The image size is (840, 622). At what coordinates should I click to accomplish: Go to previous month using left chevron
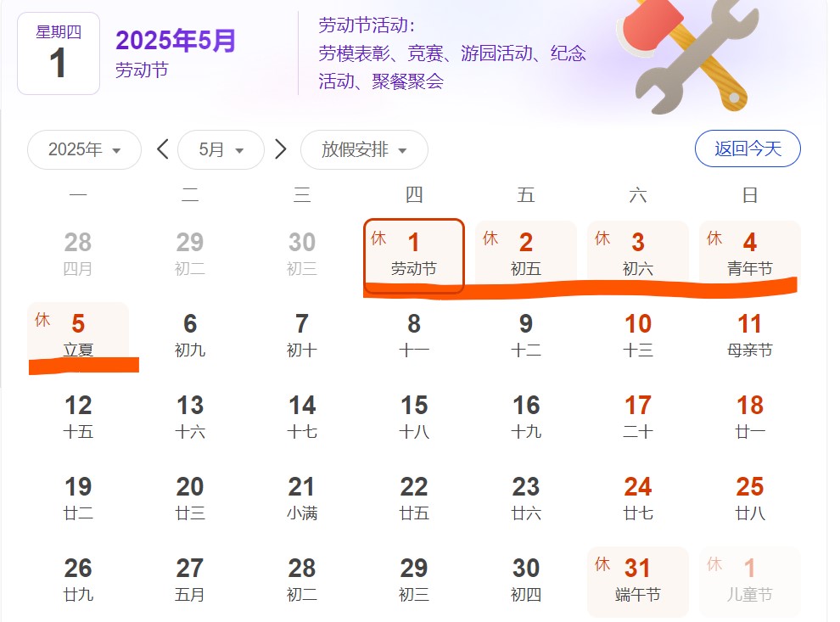point(163,150)
